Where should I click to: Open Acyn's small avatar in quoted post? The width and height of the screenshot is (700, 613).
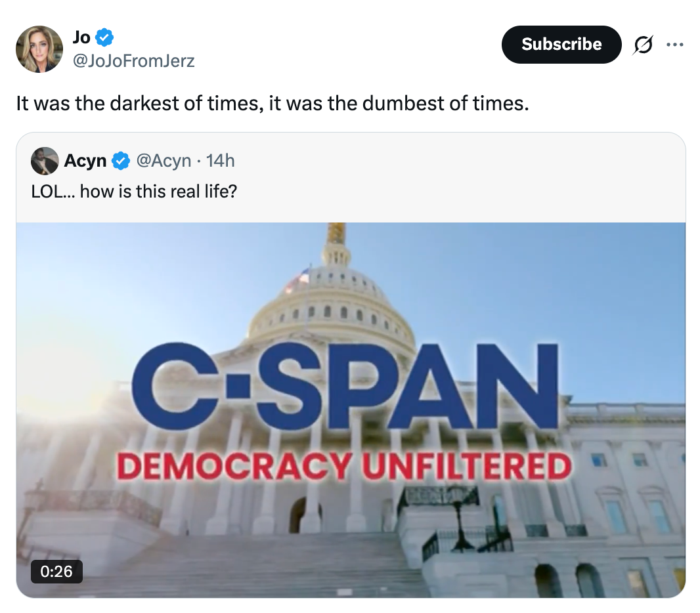[x=45, y=161]
